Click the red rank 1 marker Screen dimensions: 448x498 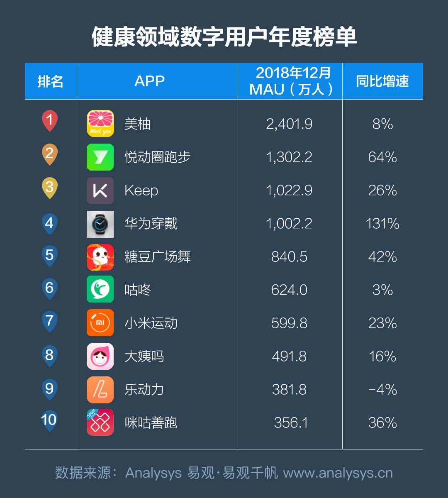pos(49,121)
